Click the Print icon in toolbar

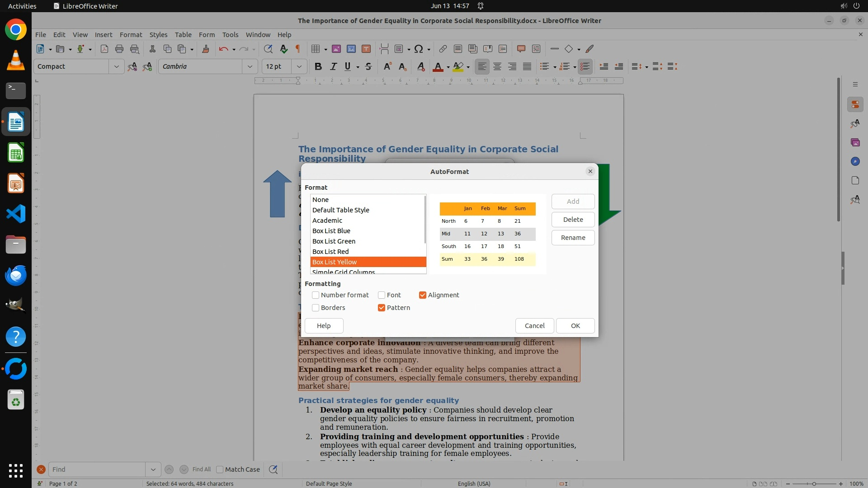pos(119,49)
